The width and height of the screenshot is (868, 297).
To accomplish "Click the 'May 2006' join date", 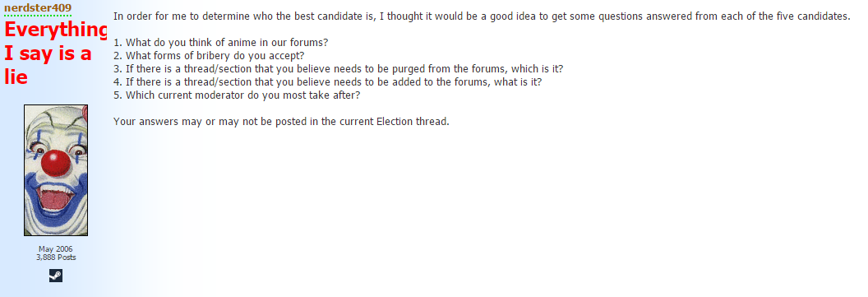I will (55, 249).
